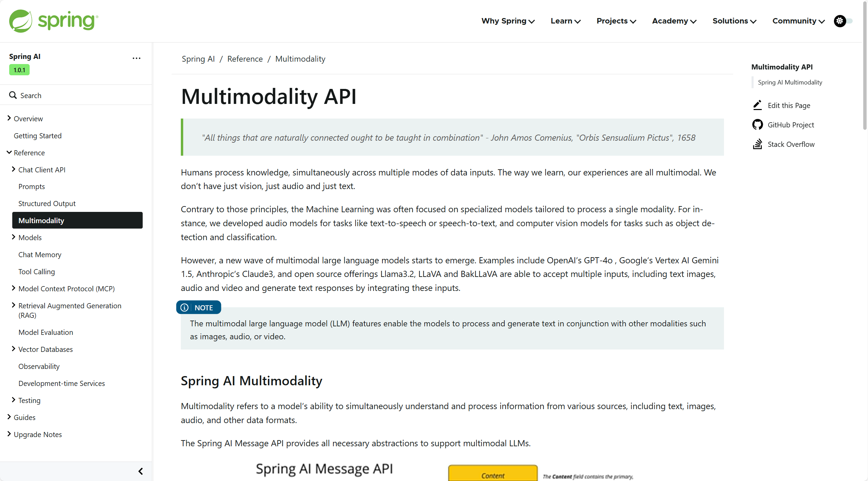Open the Prompts page
The width and height of the screenshot is (868, 481).
pyautogui.click(x=32, y=187)
